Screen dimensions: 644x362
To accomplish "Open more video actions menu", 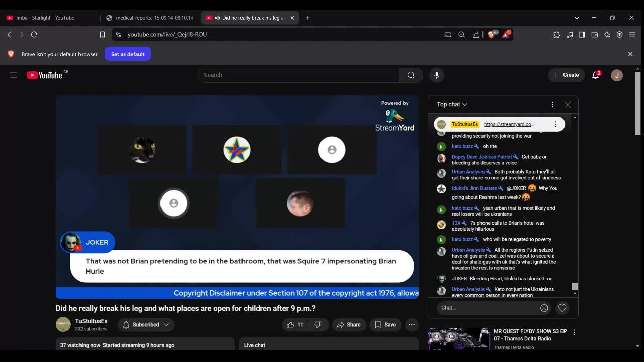I will (412, 325).
